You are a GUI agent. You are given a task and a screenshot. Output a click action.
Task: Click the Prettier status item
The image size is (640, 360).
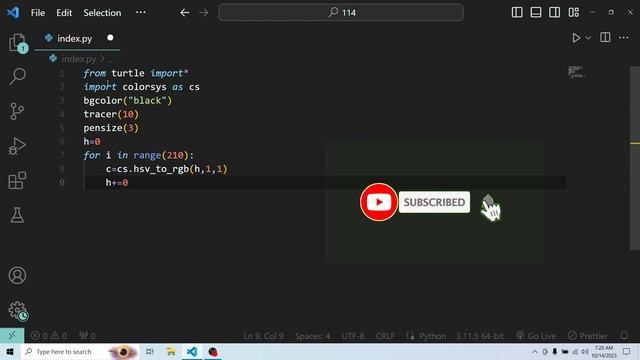[x=588, y=336]
